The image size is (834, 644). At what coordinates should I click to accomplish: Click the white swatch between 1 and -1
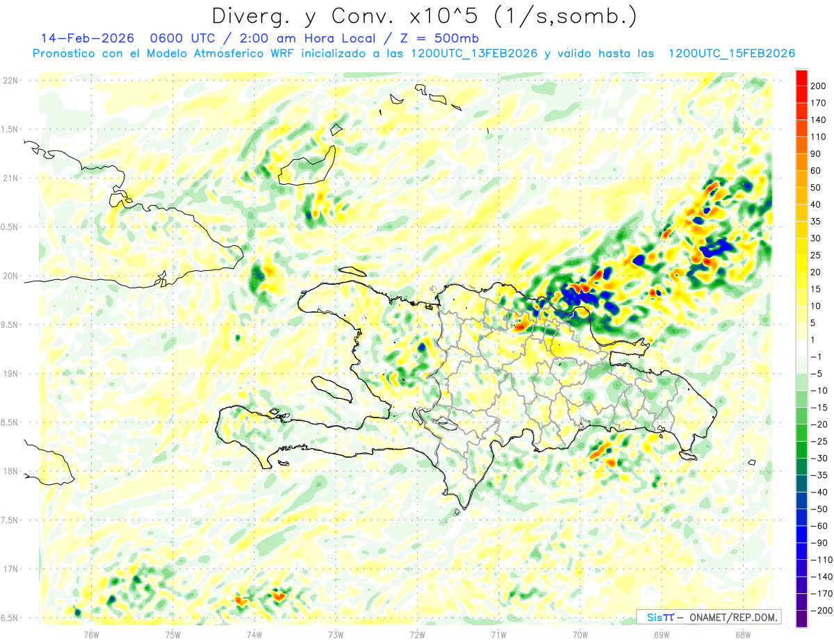pyautogui.click(x=801, y=349)
